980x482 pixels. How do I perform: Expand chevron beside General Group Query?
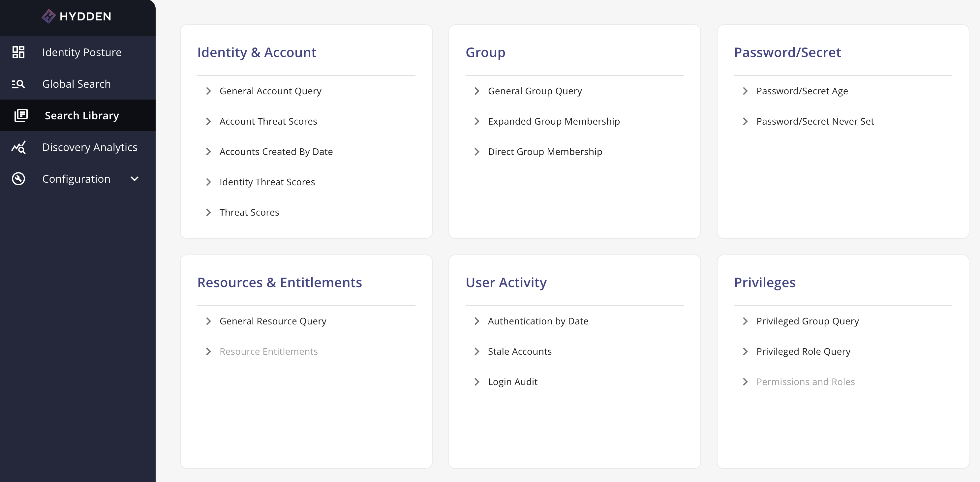coord(477,91)
